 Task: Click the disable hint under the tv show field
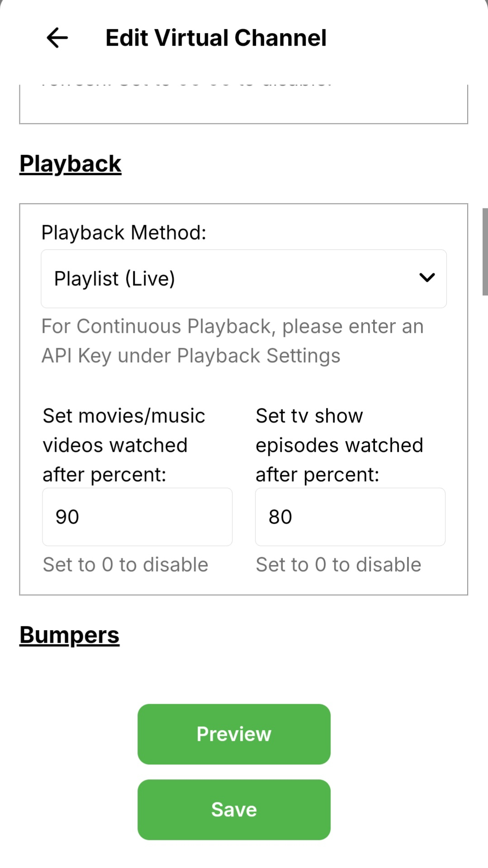tap(338, 564)
